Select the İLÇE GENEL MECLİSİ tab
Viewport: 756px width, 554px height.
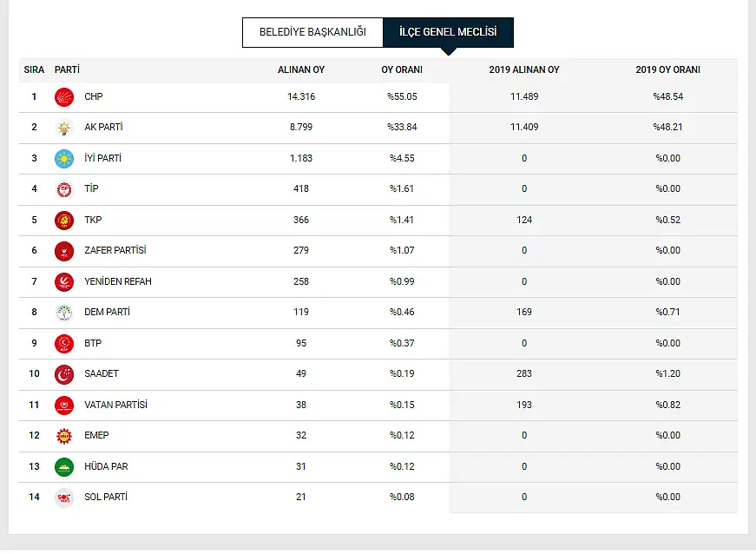(448, 32)
